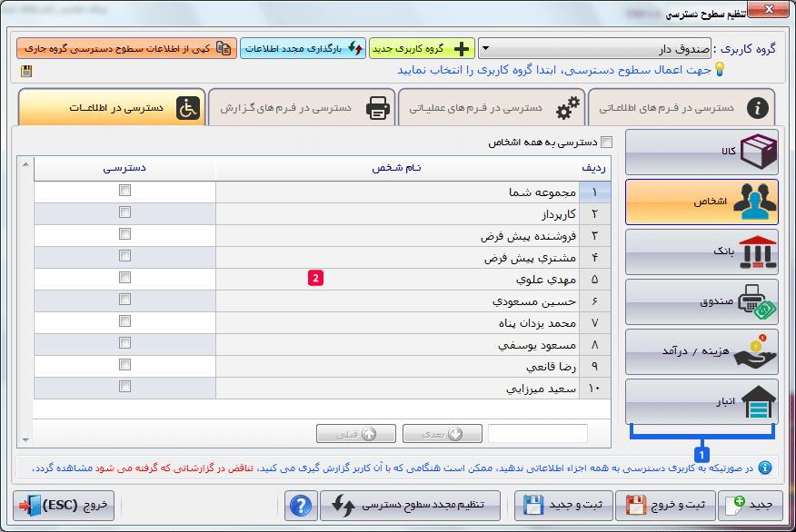Check access box for حسین مسعودي
This screenshot has height=532, width=796.
tap(124, 300)
